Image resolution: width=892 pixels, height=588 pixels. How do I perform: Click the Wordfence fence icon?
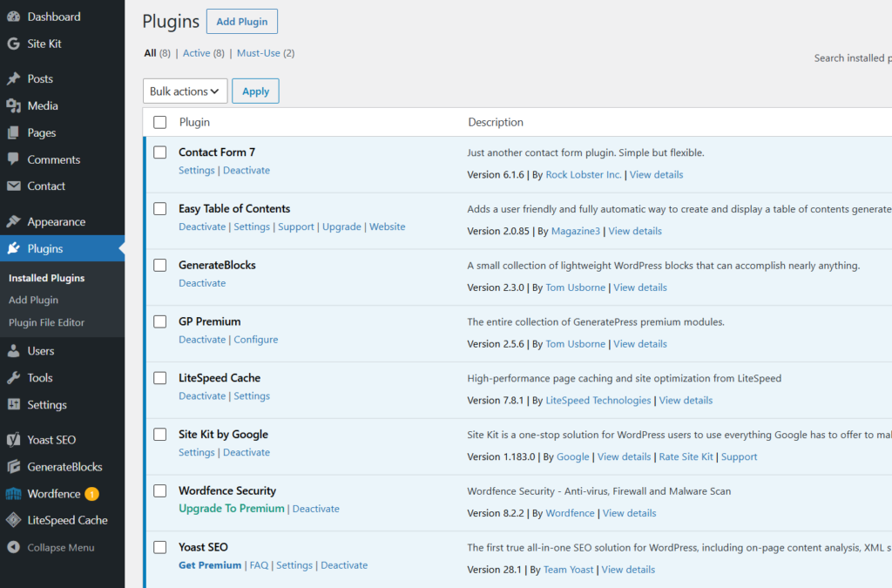click(x=14, y=494)
